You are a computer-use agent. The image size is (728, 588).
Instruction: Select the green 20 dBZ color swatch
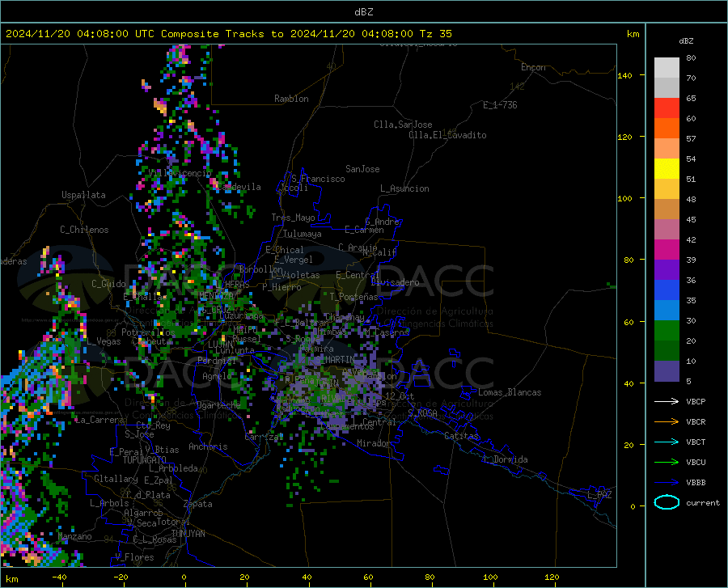tap(667, 331)
